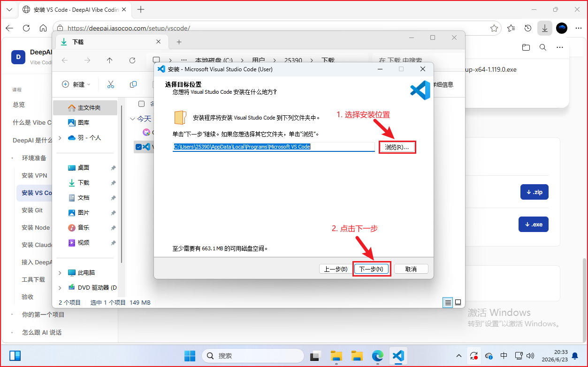This screenshot has height=367, width=588.
Task: Click the 上一步(B) back button
Action: coord(336,269)
